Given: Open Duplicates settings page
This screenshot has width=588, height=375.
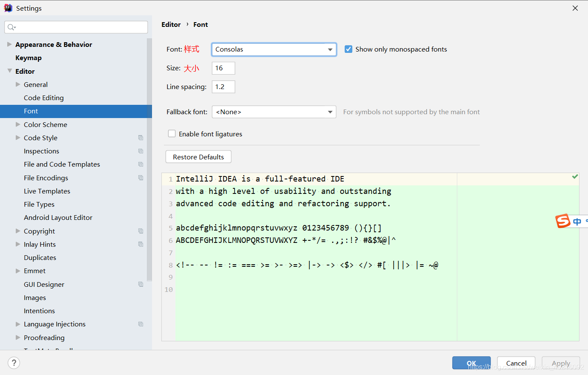Looking at the screenshot, I should tap(40, 257).
